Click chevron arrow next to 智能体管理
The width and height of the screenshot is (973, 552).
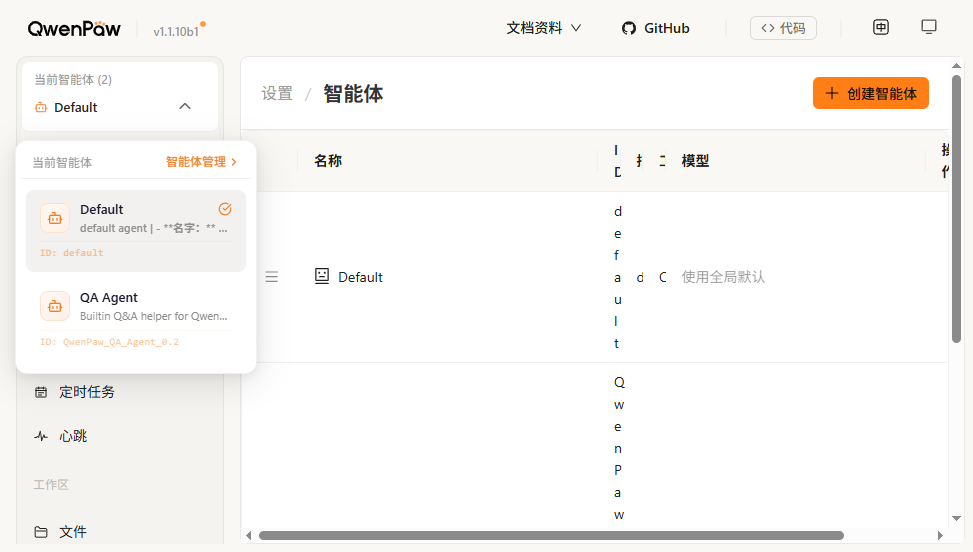[234, 162]
